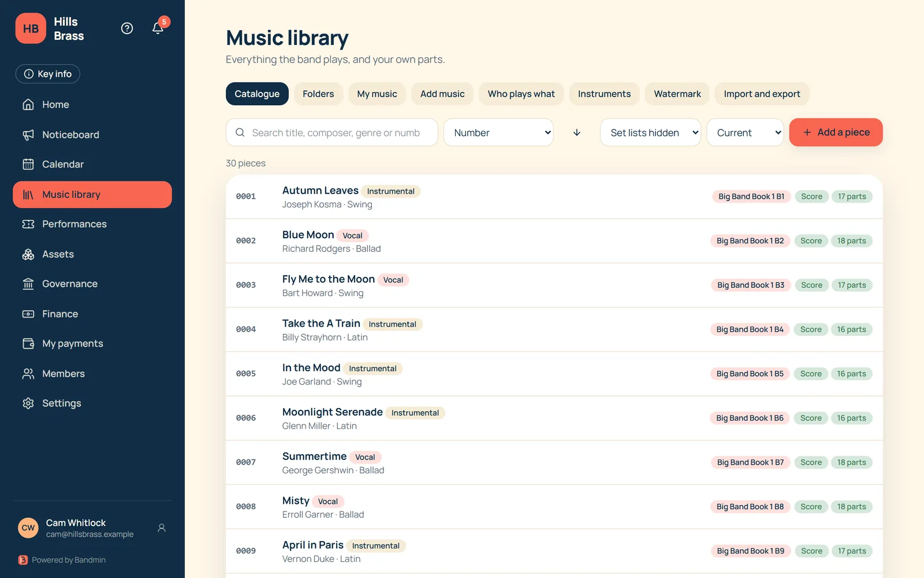The height and width of the screenshot is (578, 924).
Task: Open the help question mark icon
Action: (x=127, y=28)
